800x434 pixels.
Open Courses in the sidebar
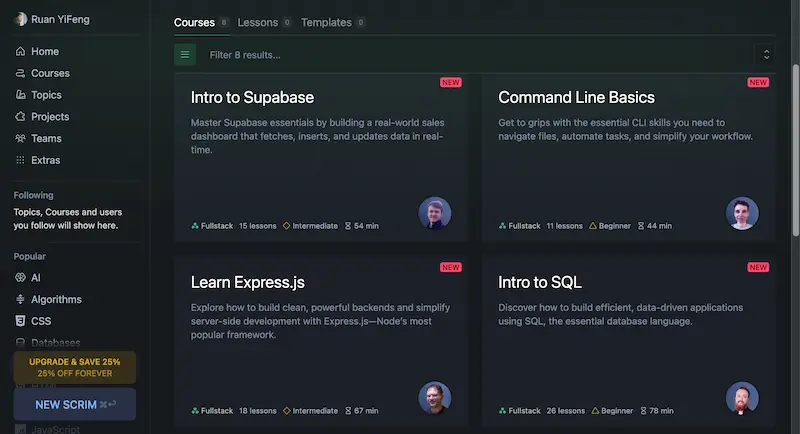click(42, 73)
